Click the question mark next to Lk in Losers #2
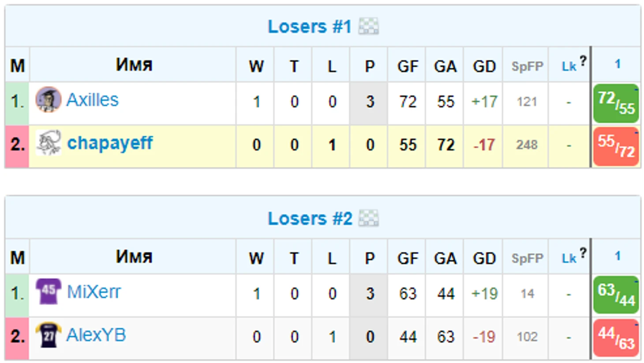The image size is (644, 363). (583, 253)
